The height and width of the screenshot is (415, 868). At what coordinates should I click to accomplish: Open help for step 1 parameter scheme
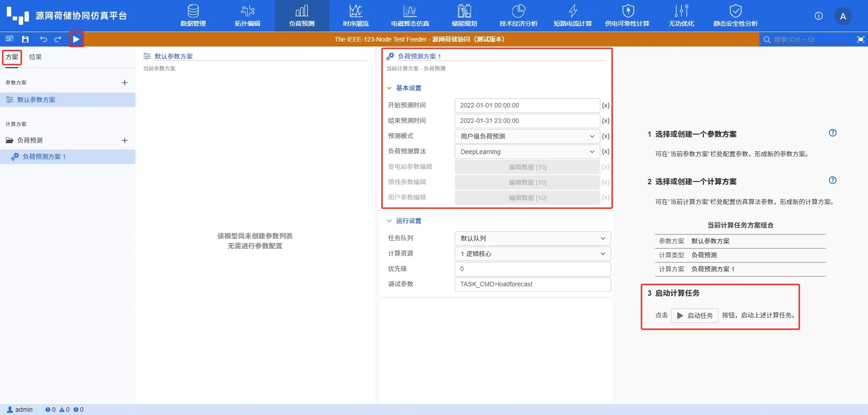[832, 133]
